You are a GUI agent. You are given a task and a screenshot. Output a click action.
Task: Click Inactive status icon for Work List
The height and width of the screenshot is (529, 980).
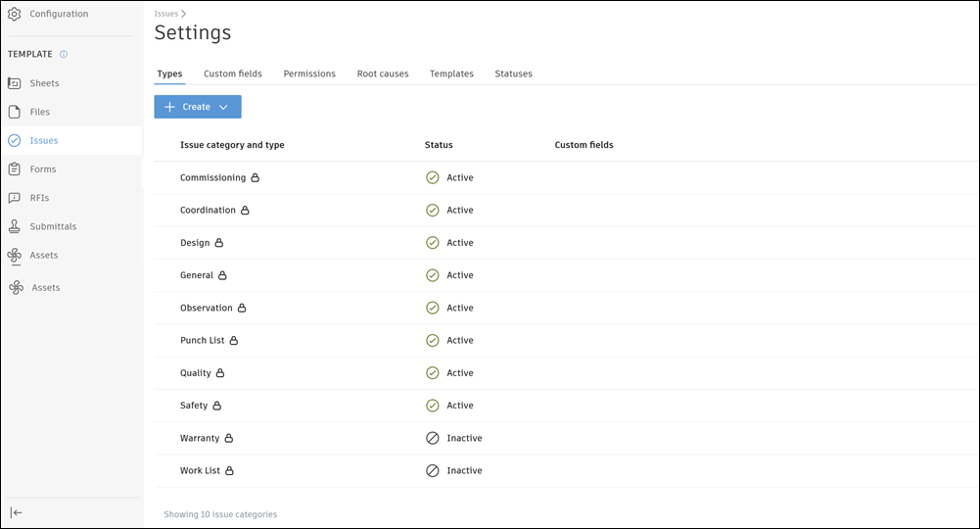coord(433,470)
